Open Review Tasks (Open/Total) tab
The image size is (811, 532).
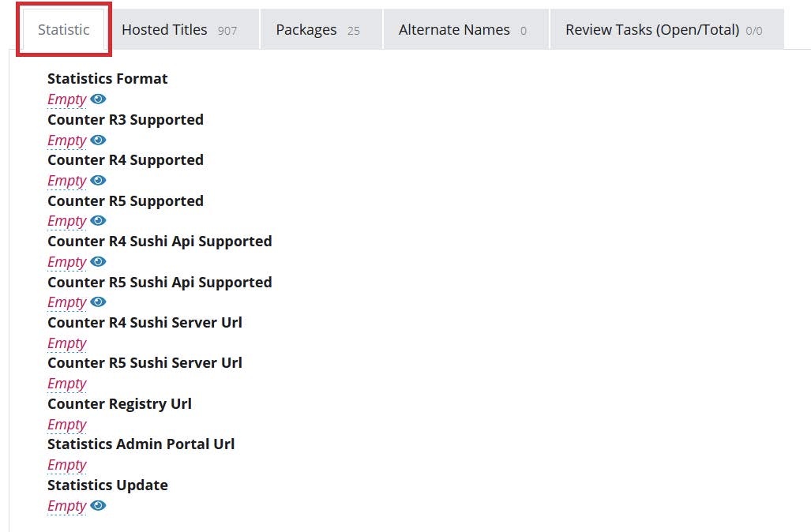click(663, 30)
